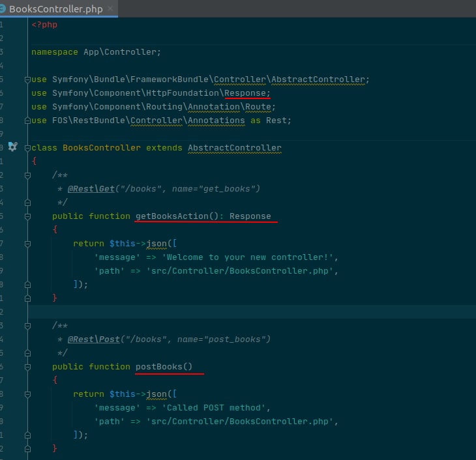Click fold end marker at postBooks closing brace
The height and width of the screenshot is (460, 476).
tap(27, 449)
